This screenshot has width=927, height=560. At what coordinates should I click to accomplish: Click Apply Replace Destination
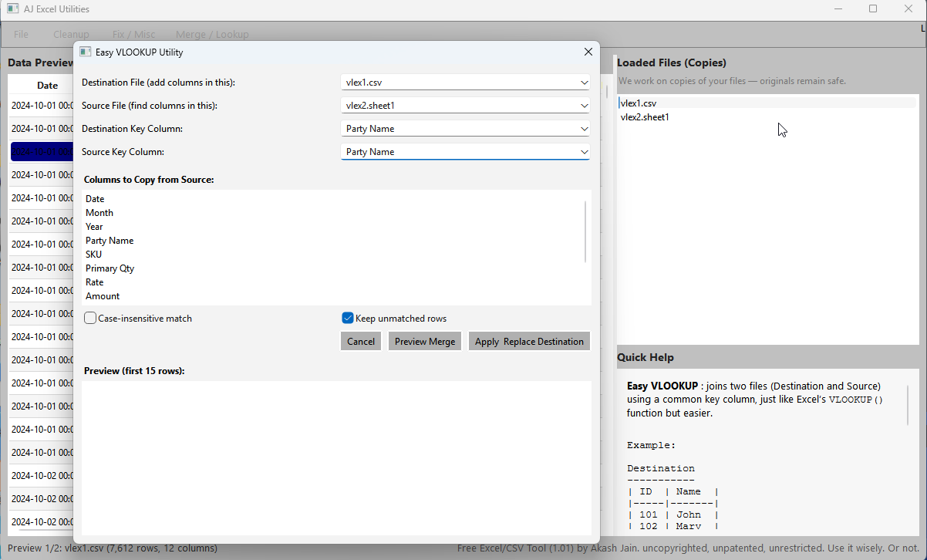click(x=529, y=340)
